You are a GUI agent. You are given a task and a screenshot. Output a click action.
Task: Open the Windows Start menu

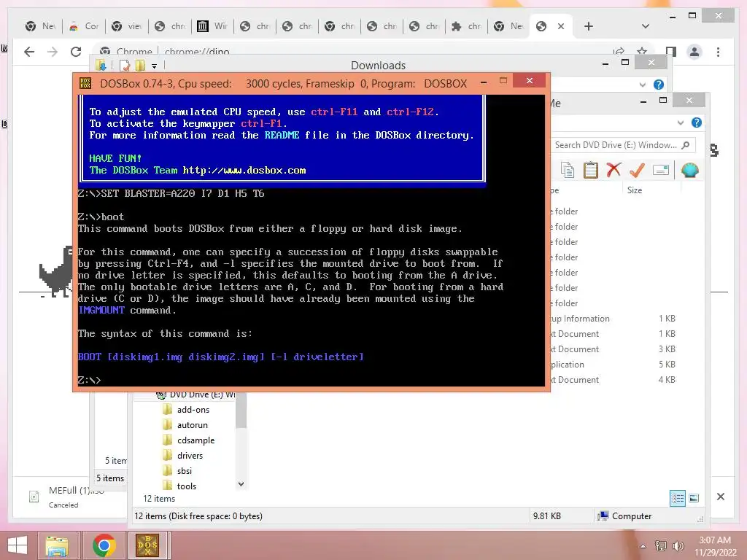[x=18, y=545]
